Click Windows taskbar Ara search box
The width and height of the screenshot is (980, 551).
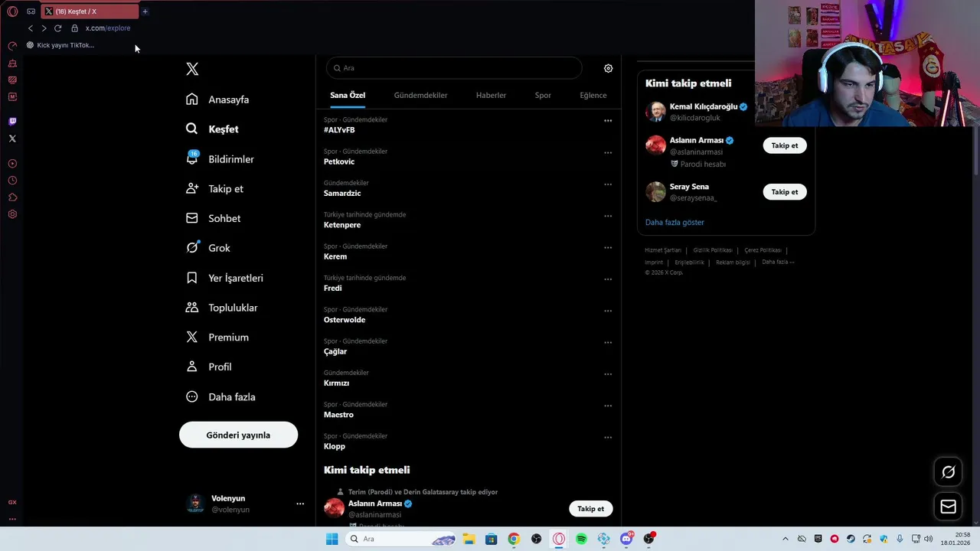401,539
